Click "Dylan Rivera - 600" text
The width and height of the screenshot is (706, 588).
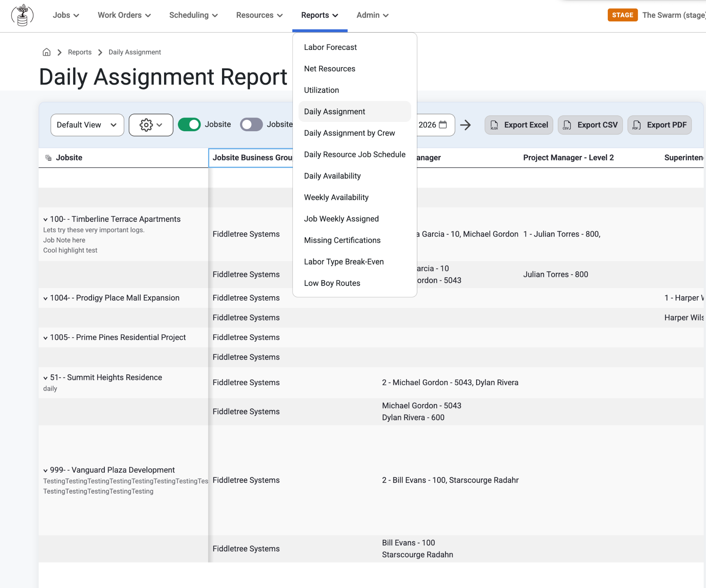413,417
